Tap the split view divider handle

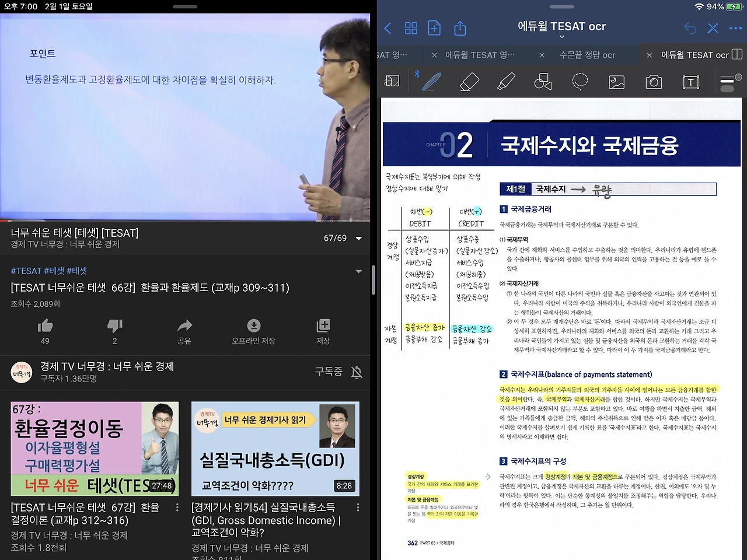[x=373, y=280]
